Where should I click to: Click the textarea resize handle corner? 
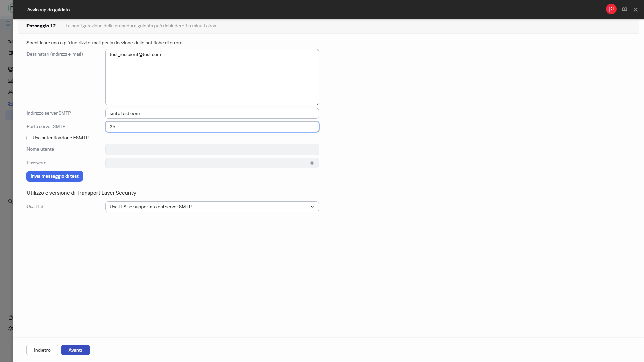317,104
